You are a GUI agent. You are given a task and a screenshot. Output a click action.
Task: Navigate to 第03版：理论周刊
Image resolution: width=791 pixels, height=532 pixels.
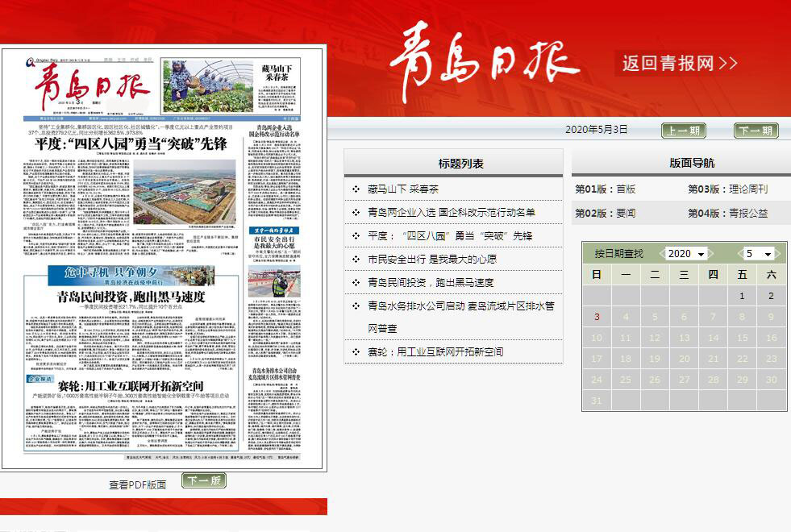(x=727, y=189)
